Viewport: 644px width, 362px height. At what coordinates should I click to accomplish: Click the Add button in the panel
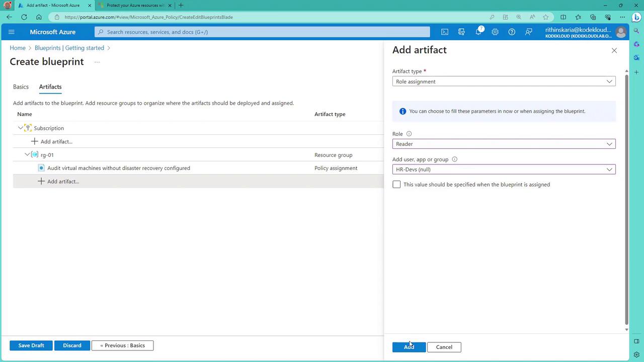pos(409,347)
